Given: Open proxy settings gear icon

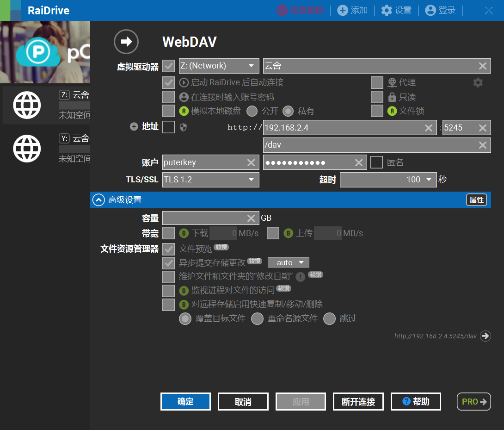Looking at the screenshot, I should click(478, 82).
